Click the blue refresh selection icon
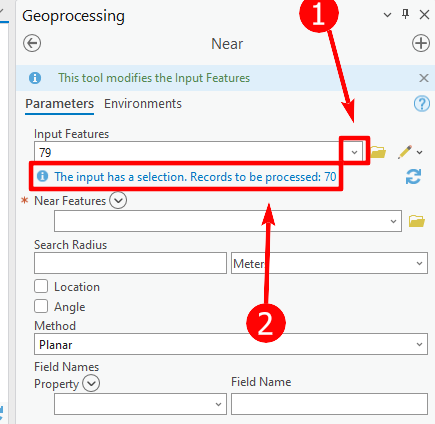Image resolution: width=435 pixels, height=424 pixels. pyautogui.click(x=413, y=176)
